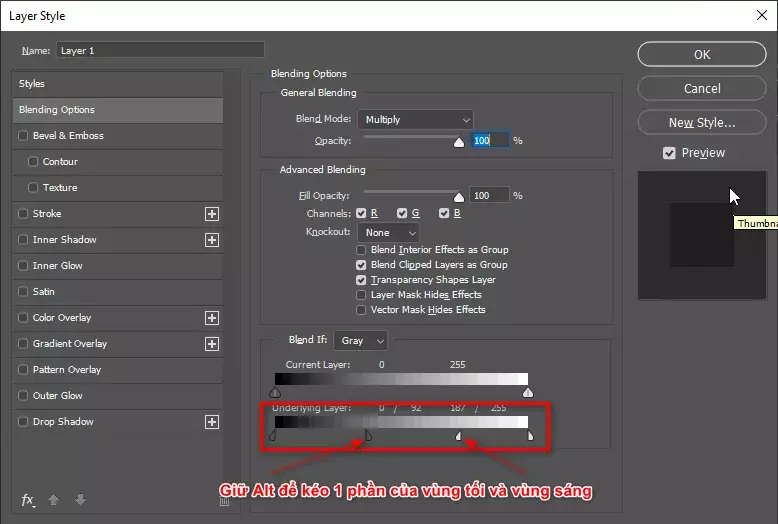Open the Knockout None dropdown

click(388, 232)
